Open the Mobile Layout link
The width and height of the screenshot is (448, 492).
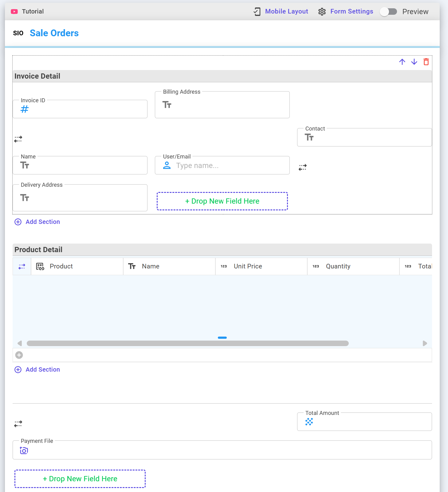286,11
